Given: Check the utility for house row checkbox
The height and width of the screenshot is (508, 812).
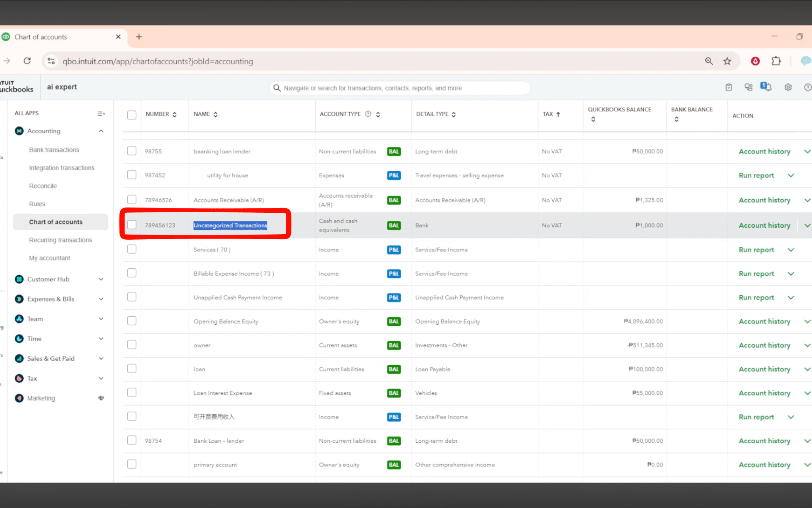Looking at the screenshot, I should pyautogui.click(x=132, y=175).
